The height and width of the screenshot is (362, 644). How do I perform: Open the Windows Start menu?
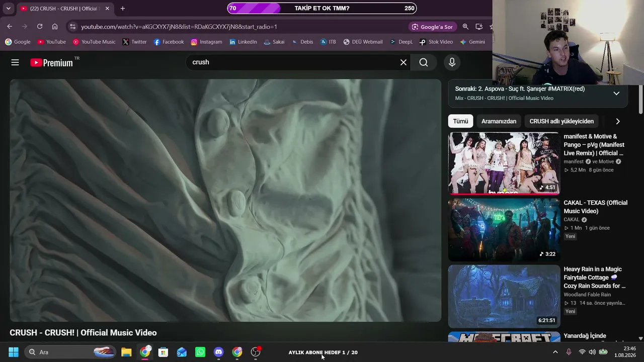click(x=14, y=352)
